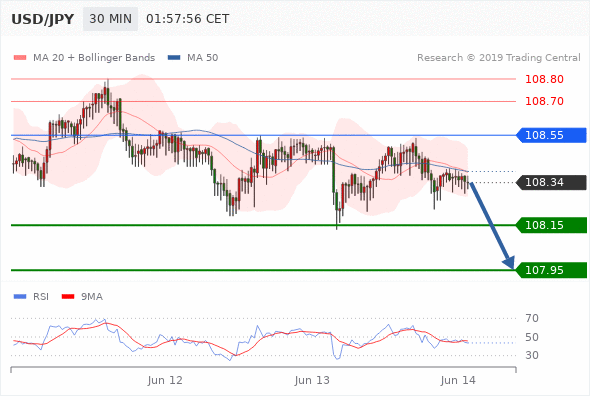Click the RSI legend label
This screenshot has height=400, width=590.
click(x=41, y=297)
